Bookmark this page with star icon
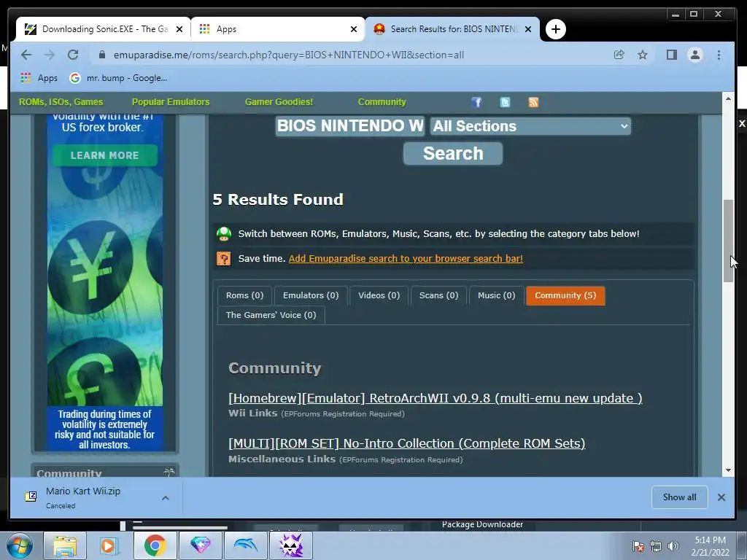The image size is (747, 560). pyautogui.click(x=642, y=55)
